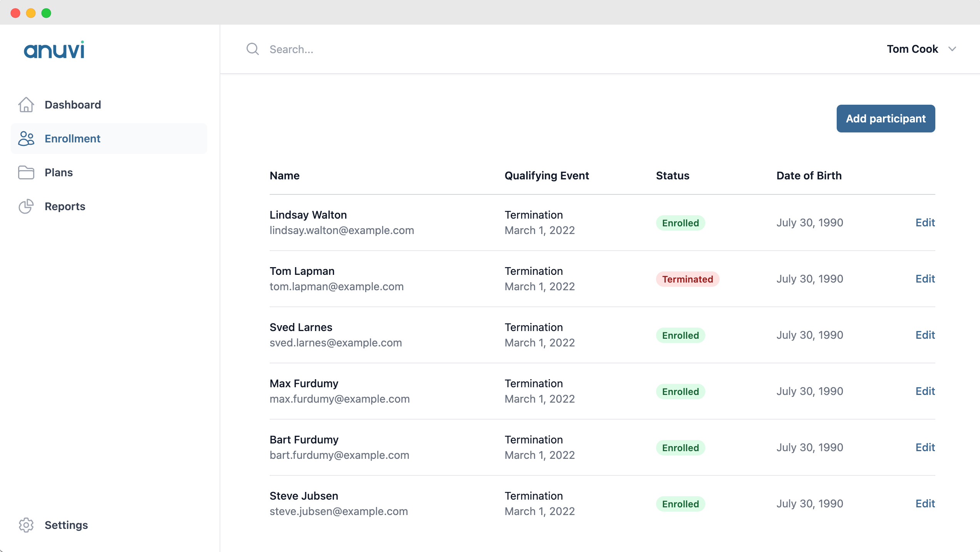The width and height of the screenshot is (980, 552).
Task: Go to the Reports section
Action: 65,206
